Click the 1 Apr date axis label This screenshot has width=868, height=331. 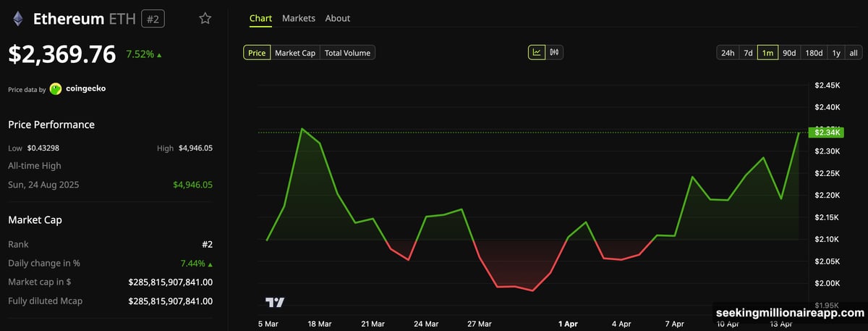click(x=569, y=324)
